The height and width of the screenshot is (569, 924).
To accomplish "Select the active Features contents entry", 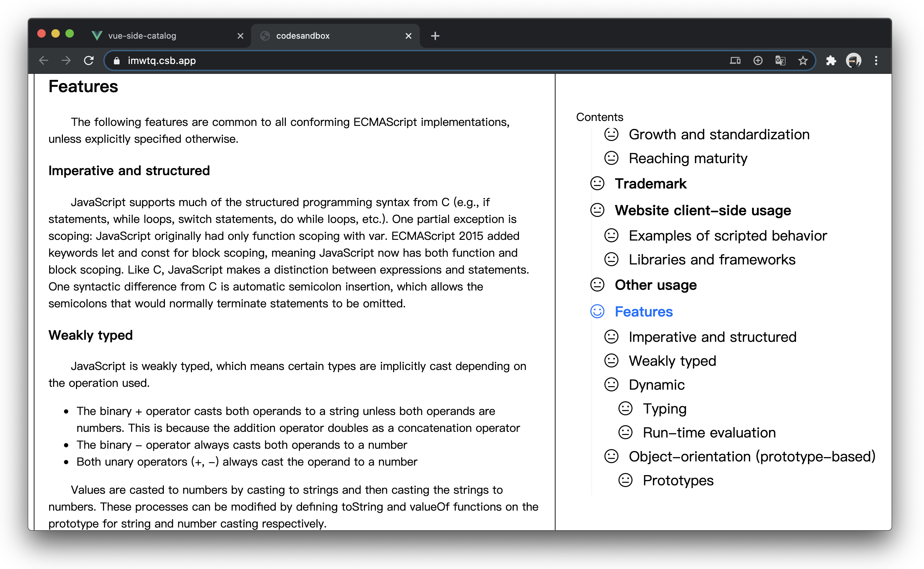I will pyautogui.click(x=644, y=312).
